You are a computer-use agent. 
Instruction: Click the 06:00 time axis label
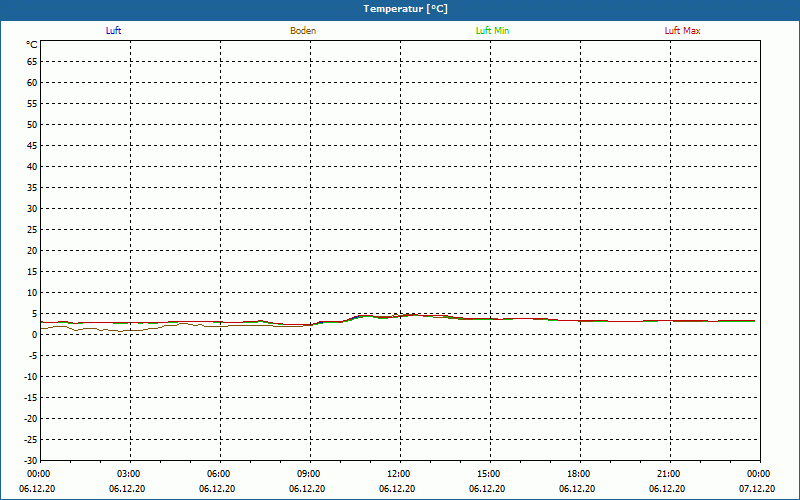(x=218, y=474)
